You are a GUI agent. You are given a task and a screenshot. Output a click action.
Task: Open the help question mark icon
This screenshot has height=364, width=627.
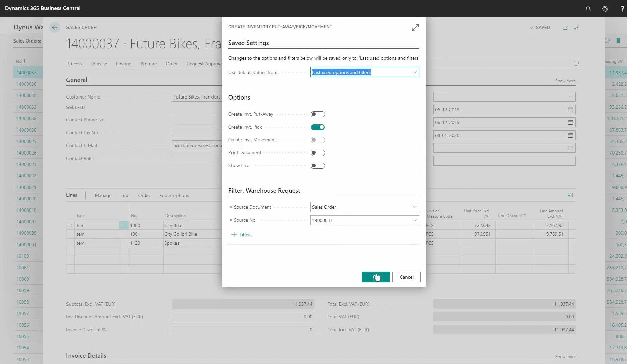pyautogui.click(x=622, y=9)
